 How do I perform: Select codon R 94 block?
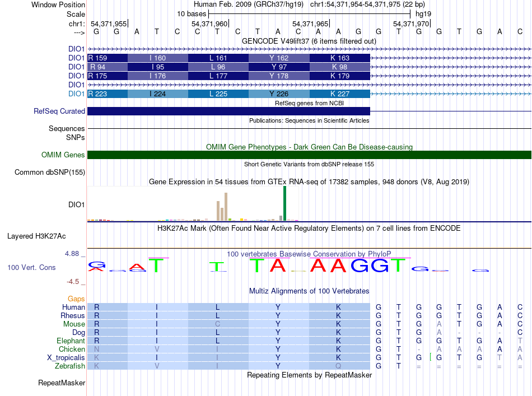pyautogui.click(x=108, y=67)
